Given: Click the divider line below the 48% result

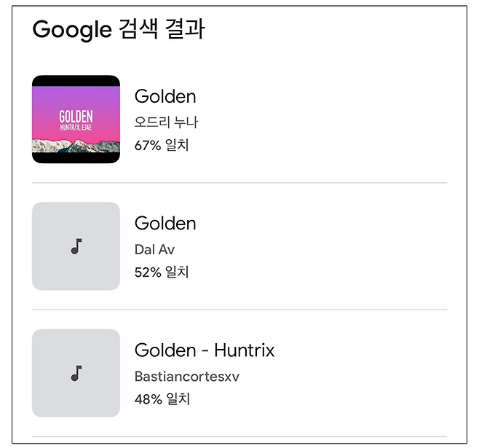Looking at the screenshot, I should point(239,436).
